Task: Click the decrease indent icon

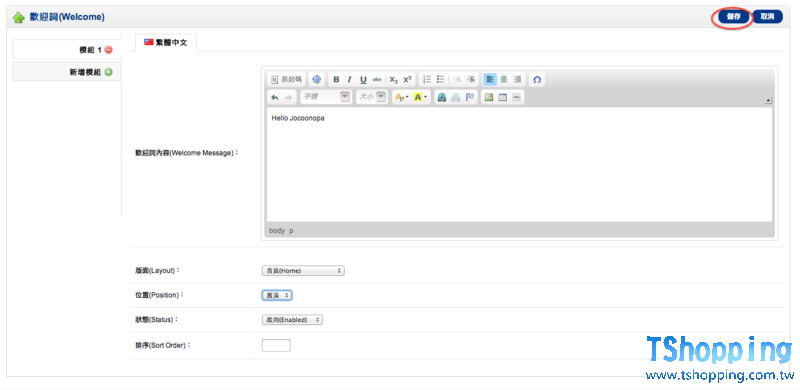Action: pyautogui.click(x=457, y=80)
